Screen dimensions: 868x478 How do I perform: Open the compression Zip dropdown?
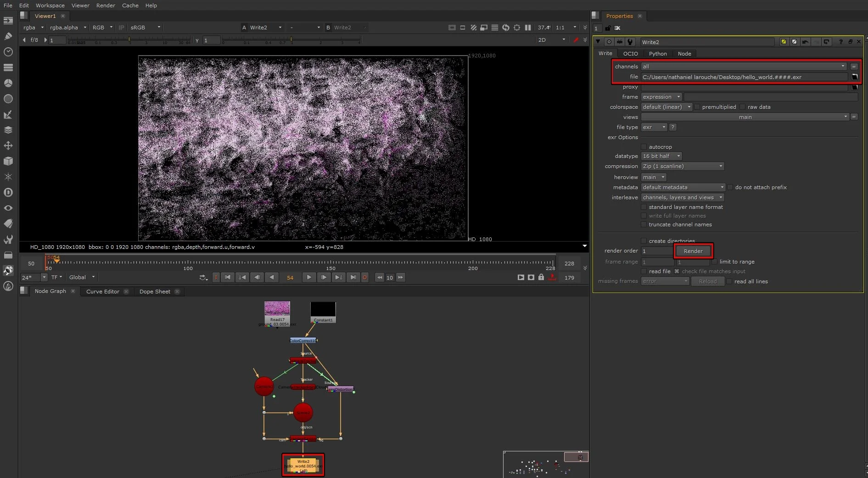pos(682,166)
